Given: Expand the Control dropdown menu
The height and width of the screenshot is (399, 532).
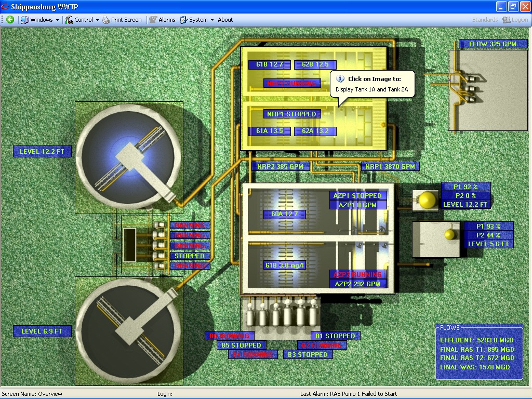Looking at the screenshot, I should pyautogui.click(x=83, y=20).
